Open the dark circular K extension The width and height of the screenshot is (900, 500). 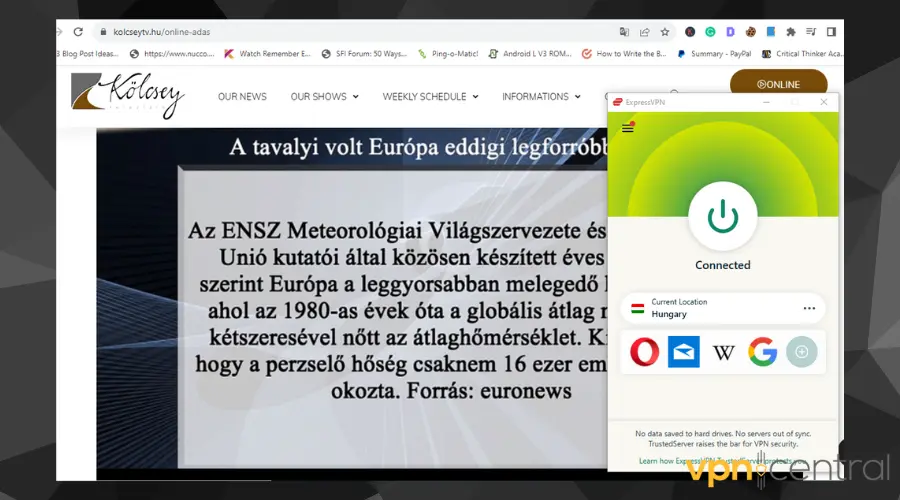(690, 32)
